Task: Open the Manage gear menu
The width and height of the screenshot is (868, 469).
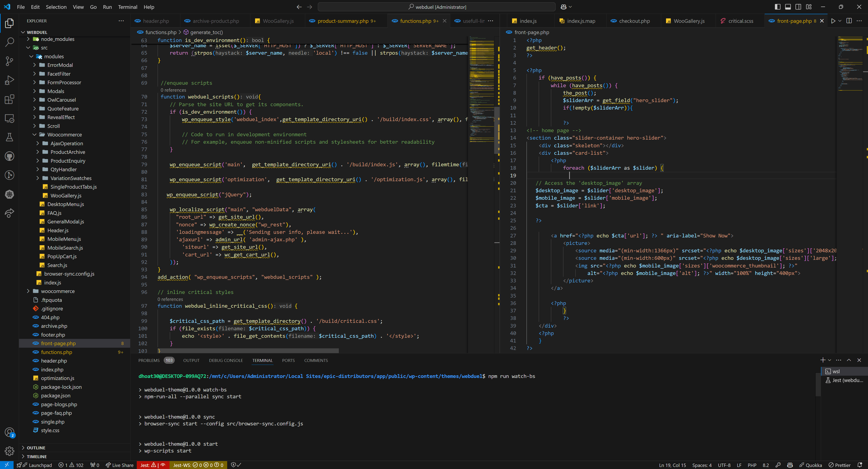Action: tap(9, 451)
